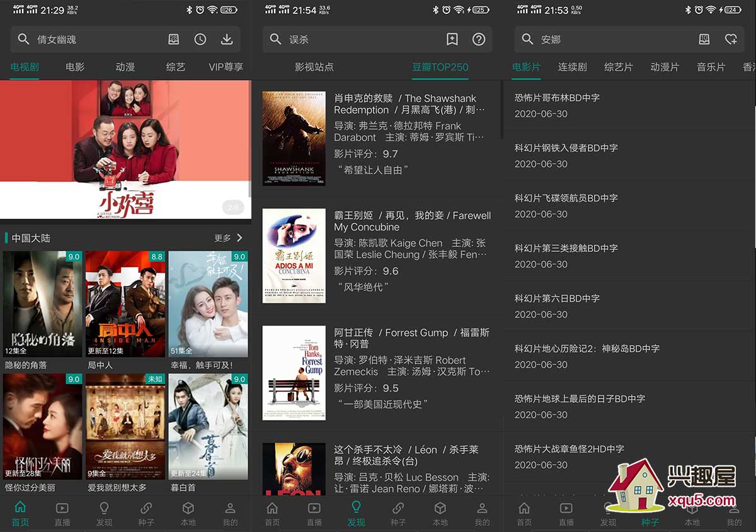Open the 小欢喜 banner
This screenshot has height=532, width=756.
point(125,149)
